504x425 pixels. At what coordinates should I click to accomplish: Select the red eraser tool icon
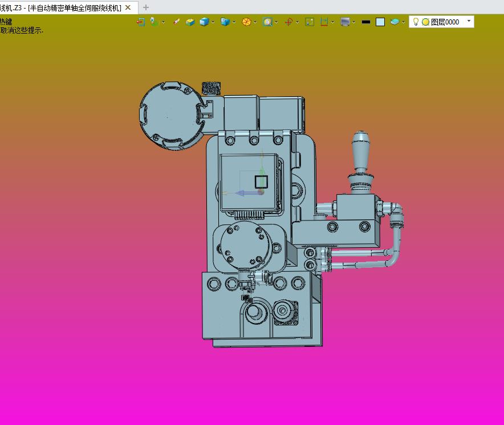[176, 22]
